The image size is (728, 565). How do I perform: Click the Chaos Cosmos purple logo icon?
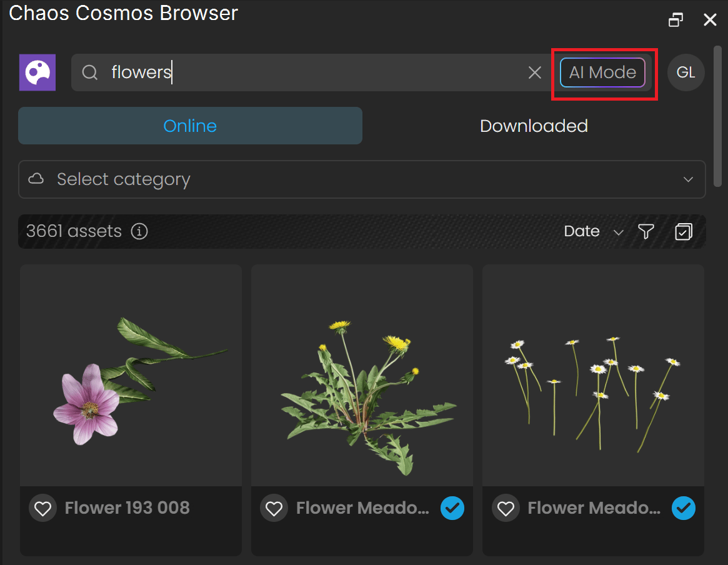(37, 72)
